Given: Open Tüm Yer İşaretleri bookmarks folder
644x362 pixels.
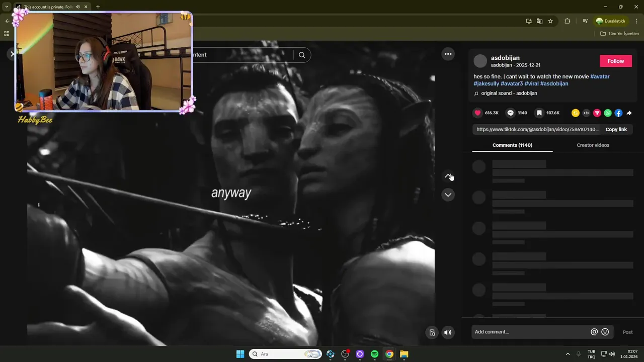Looking at the screenshot, I should coord(619,33).
